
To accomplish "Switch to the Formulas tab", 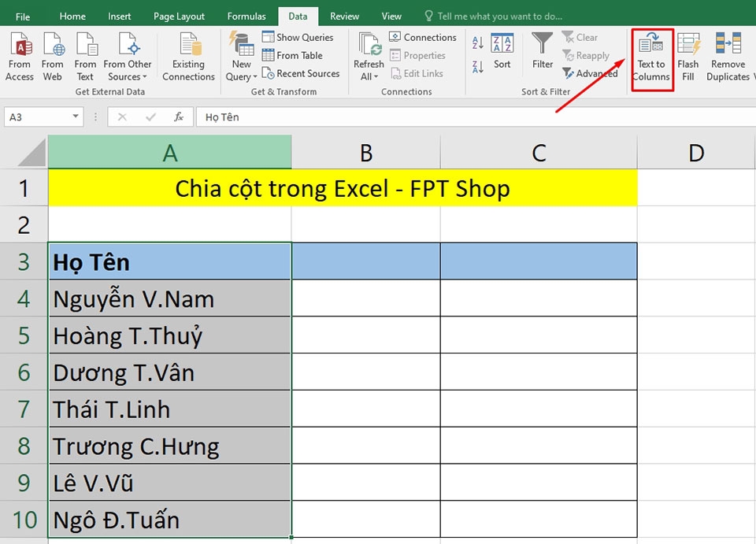I will coord(246,17).
